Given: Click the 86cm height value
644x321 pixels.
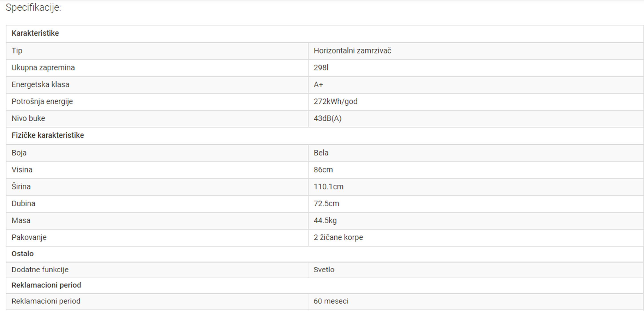Looking at the screenshot, I should 323,170.
